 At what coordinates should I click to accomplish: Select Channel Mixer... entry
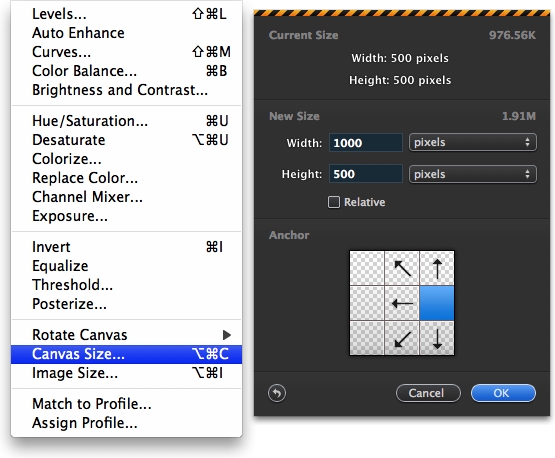[x=127, y=197]
